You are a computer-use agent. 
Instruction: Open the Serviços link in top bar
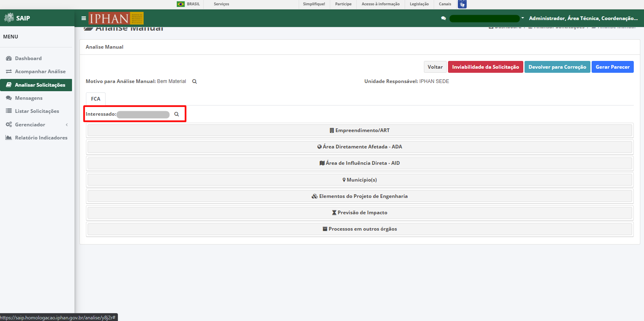click(x=221, y=4)
